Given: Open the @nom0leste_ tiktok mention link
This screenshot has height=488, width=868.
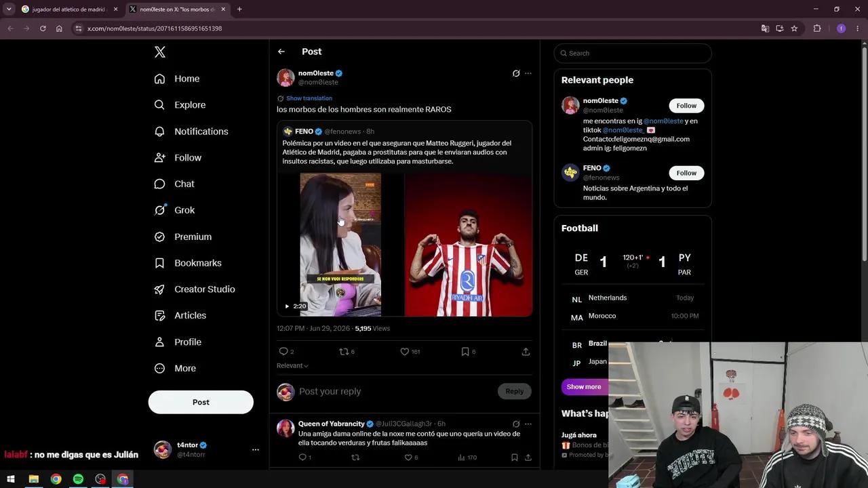Looking at the screenshot, I should point(623,130).
